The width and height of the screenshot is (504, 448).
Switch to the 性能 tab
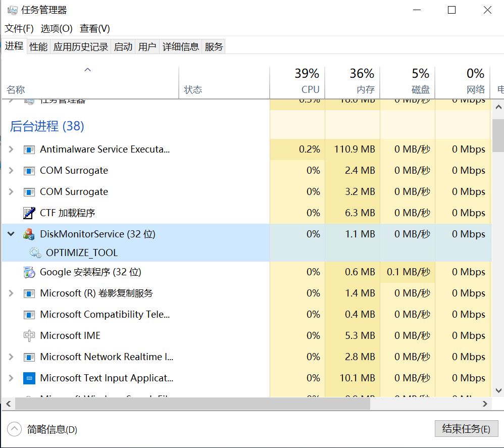point(38,47)
